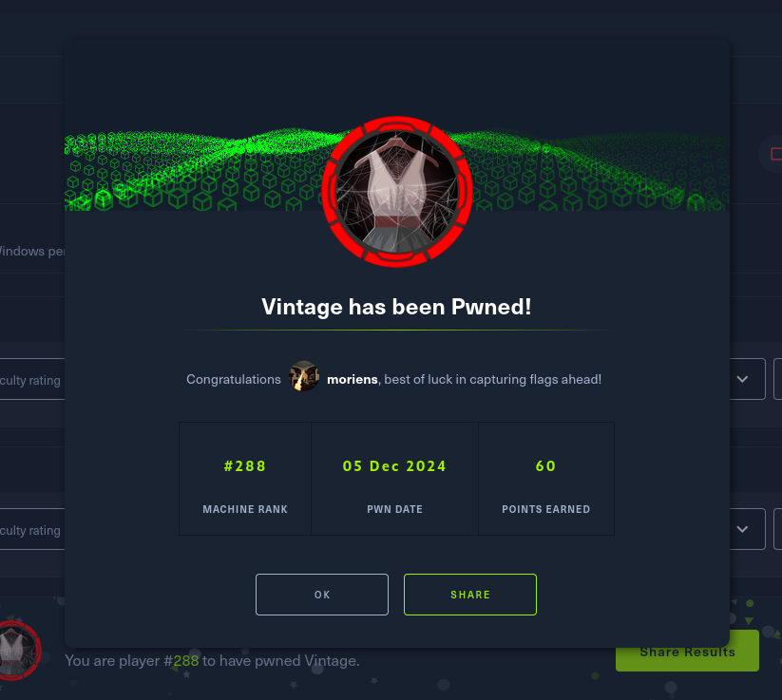This screenshot has width=782, height=700.
Task: Click the 60 Points Earned stat
Action: point(546,479)
